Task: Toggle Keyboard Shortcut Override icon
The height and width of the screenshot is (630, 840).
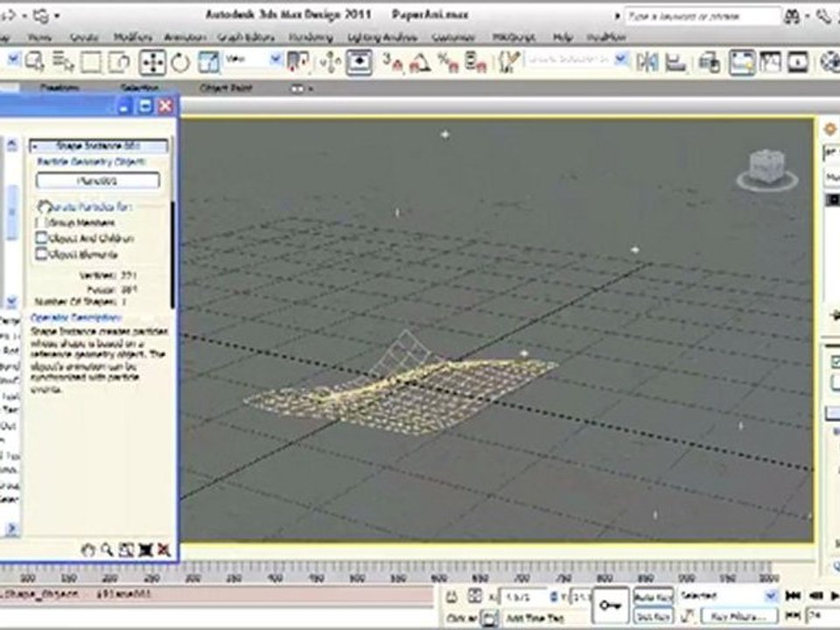Action: 359,63
